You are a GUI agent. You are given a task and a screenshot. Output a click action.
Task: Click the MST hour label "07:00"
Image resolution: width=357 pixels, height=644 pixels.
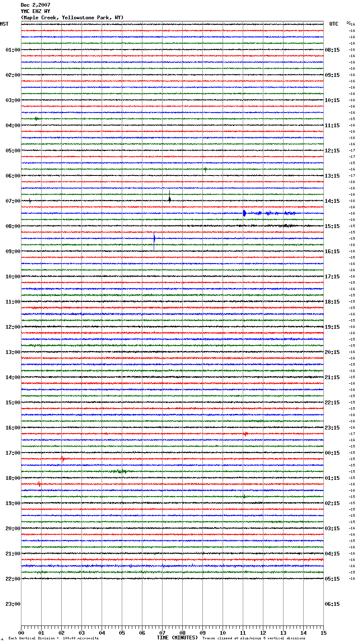click(x=13, y=201)
